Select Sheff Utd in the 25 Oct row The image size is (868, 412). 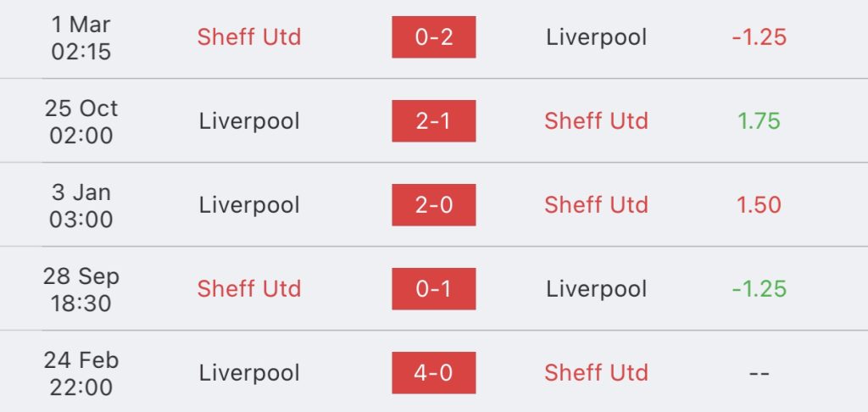pyautogui.click(x=596, y=120)
